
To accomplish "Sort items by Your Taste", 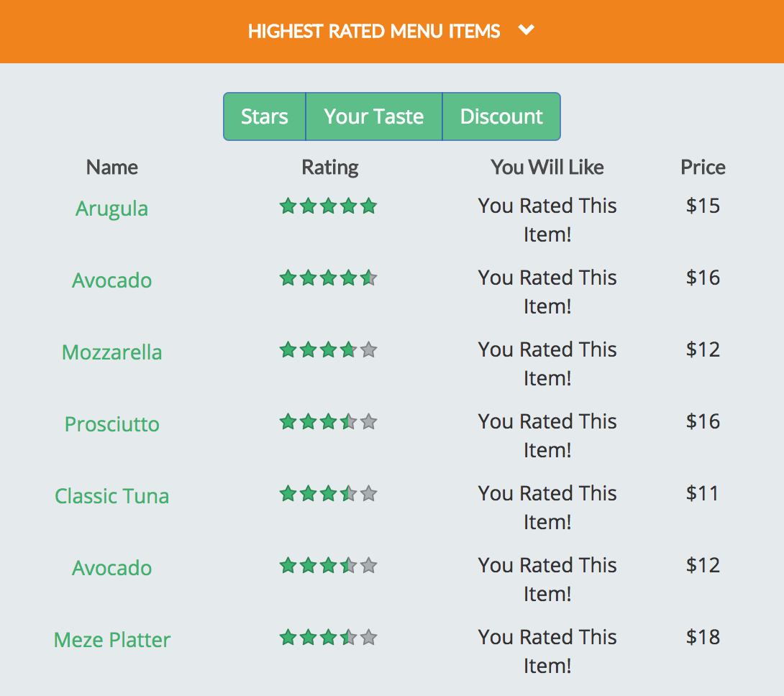I will click(x=374, y=116).
